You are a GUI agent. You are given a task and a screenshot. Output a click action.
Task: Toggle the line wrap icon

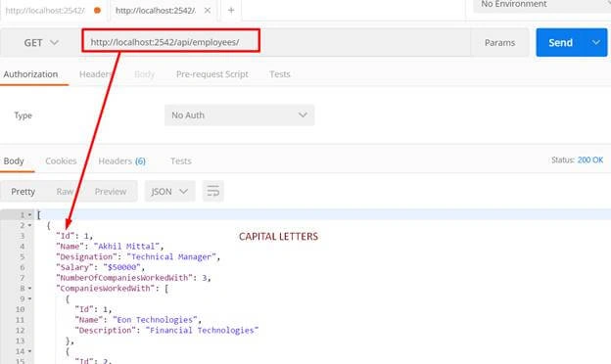pyautogui.click(x=213, y=191)
